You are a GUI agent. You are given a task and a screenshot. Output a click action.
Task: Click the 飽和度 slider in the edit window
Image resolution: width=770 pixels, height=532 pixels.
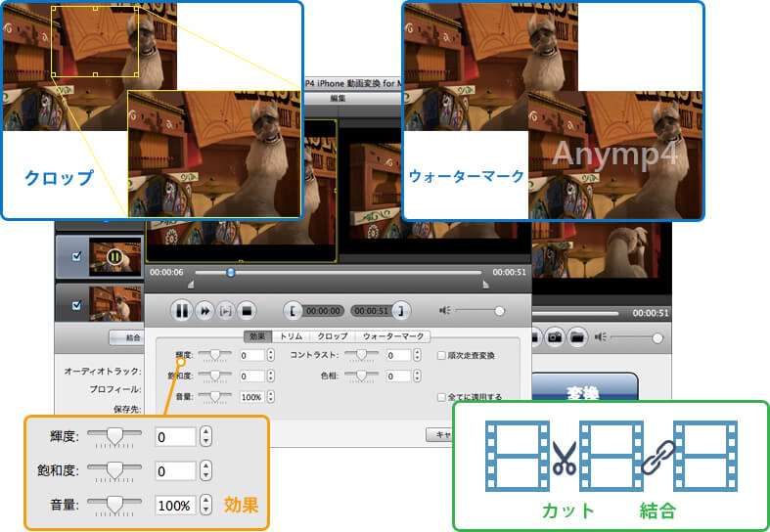214,377
